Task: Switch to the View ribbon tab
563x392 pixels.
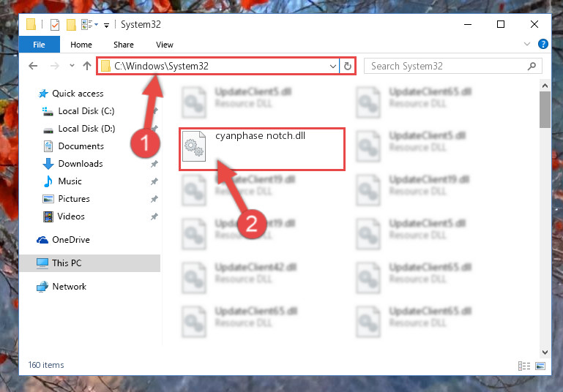Action: [165, 45]
